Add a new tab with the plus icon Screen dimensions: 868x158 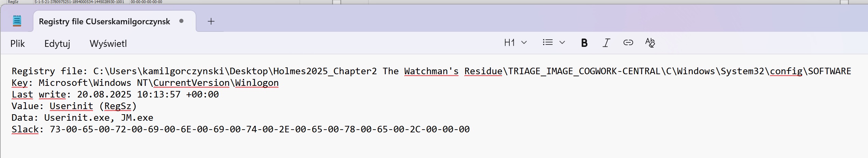pyautogui.click(x=211, y=21)
